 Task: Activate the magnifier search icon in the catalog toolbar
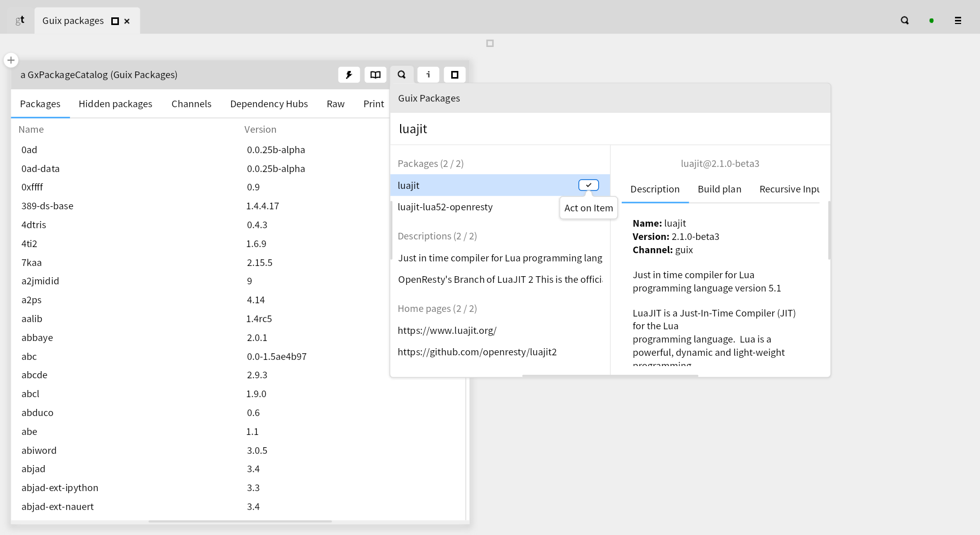402,75
